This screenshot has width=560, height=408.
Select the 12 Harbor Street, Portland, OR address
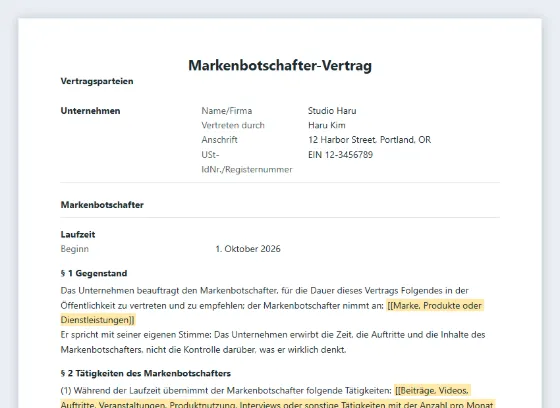[370, 140]
